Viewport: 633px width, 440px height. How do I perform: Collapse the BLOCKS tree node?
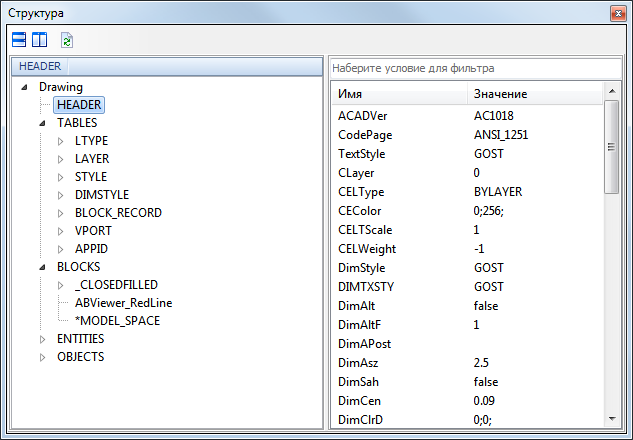42,267
